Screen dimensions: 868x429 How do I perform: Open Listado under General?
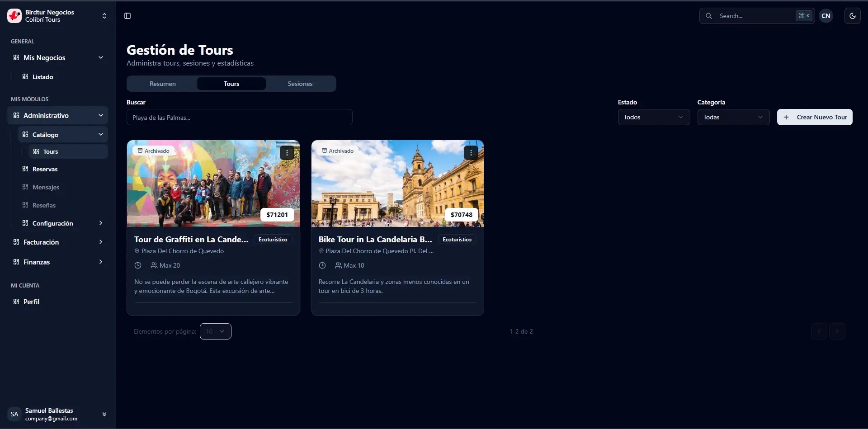point(42,77)
